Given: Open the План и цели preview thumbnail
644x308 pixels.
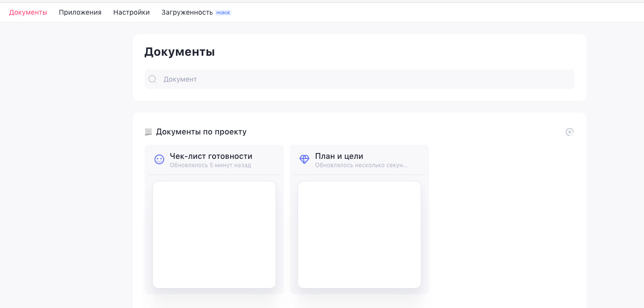Looking at the screenshot, I should pyautogui.click(x=359, y=235).
